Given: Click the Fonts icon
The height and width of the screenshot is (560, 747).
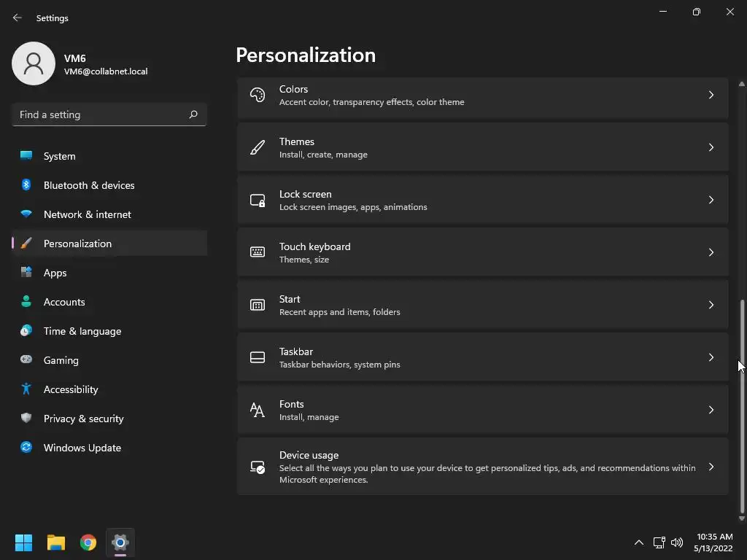Looking at the screenshot, I should (258, 410).
